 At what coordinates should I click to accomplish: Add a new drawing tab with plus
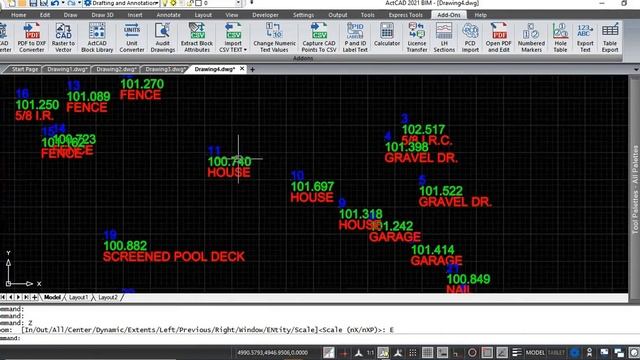pyautogui.click(x=252, y=70)
